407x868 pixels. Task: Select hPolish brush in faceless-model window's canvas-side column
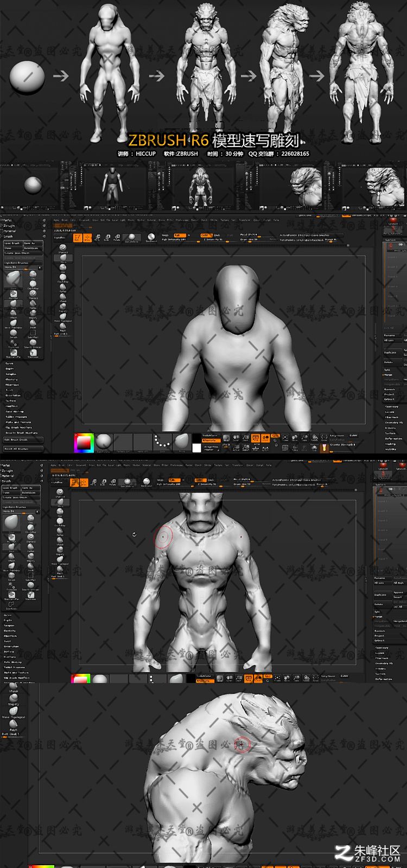(63, 297)
